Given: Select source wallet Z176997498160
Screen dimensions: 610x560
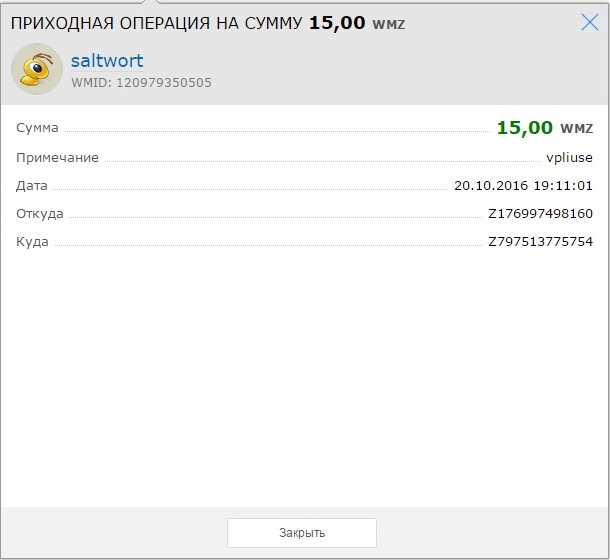Looking at the screenshot, I should (x=540, y=214).
